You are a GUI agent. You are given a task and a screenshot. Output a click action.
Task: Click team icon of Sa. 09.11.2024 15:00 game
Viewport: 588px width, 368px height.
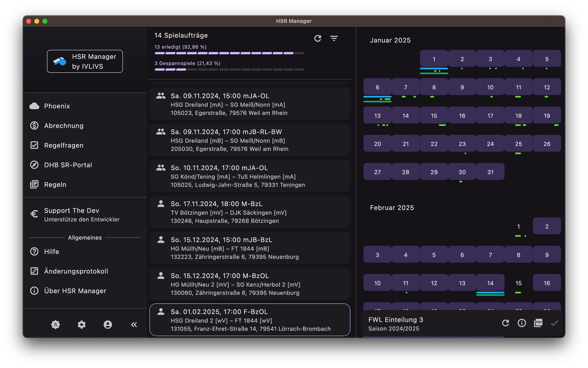pyautogui.click(x=161, y=96)
